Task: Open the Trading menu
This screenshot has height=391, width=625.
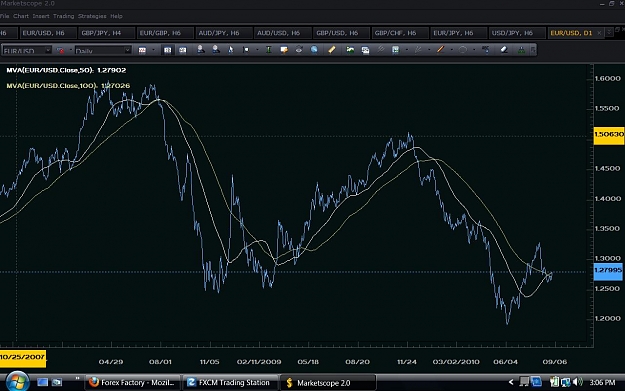Action: tap(63, 16)
